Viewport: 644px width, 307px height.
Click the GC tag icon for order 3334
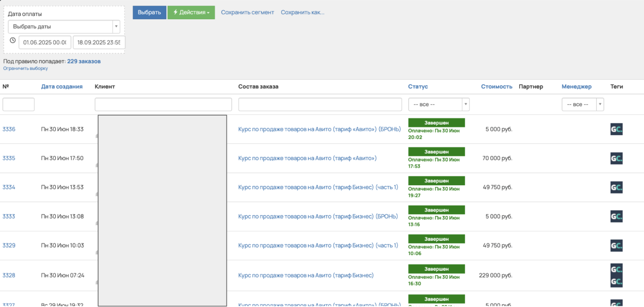616,187
